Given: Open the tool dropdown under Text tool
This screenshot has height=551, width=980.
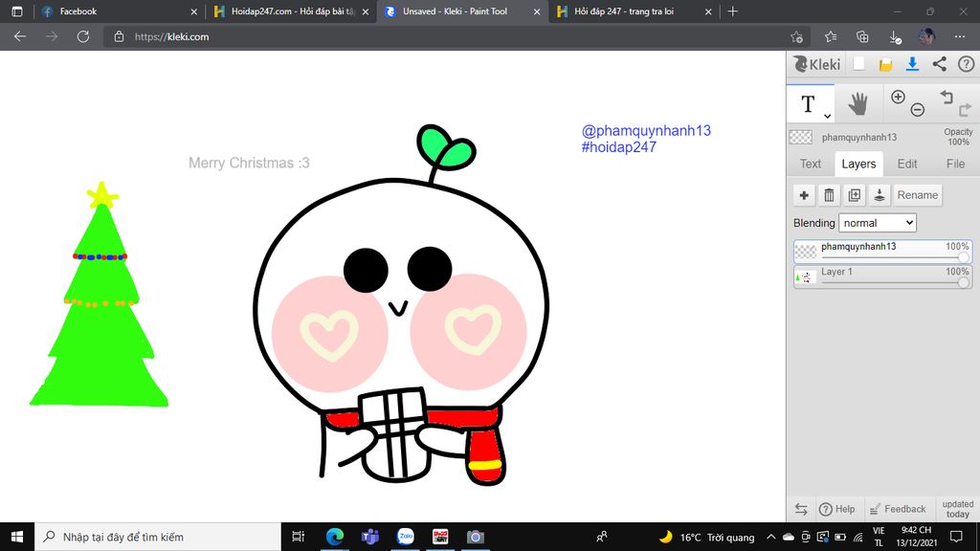Looking at the screenshot, I should click(x=827, y=116).
